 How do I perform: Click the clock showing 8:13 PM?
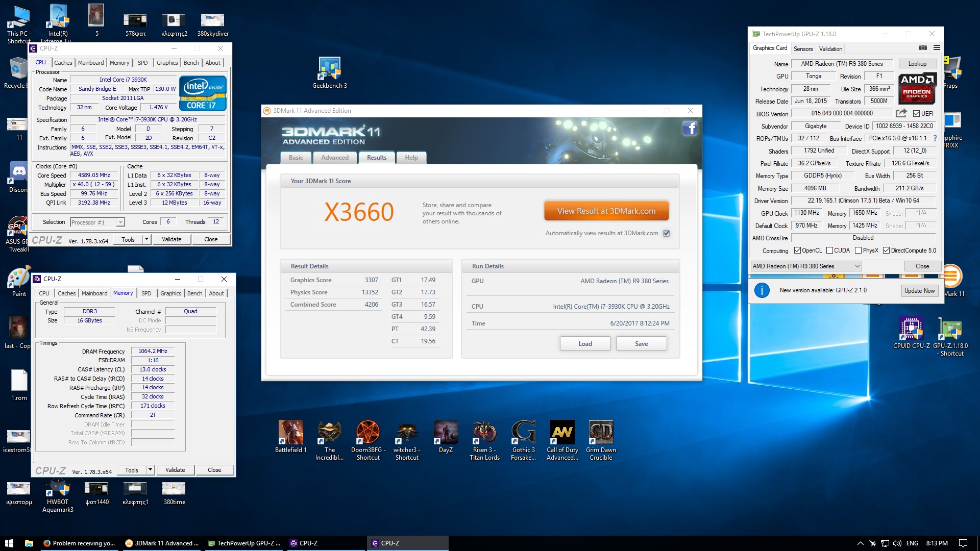click(x=937, y=543)
